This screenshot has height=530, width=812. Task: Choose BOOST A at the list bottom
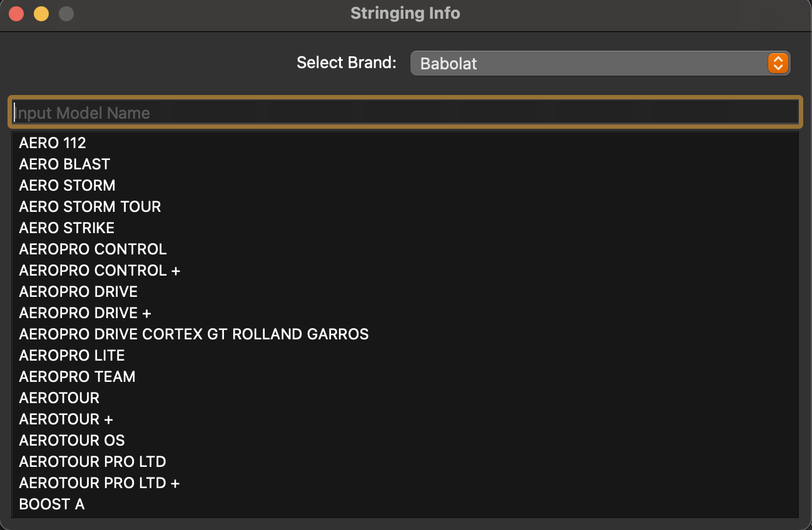(51, 504)
